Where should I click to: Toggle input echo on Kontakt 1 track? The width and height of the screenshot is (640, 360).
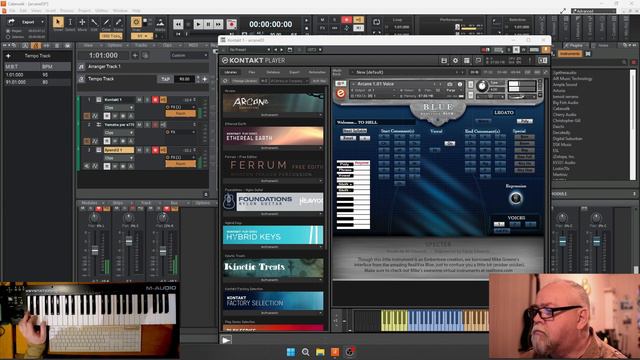click(x=163, y=100)
